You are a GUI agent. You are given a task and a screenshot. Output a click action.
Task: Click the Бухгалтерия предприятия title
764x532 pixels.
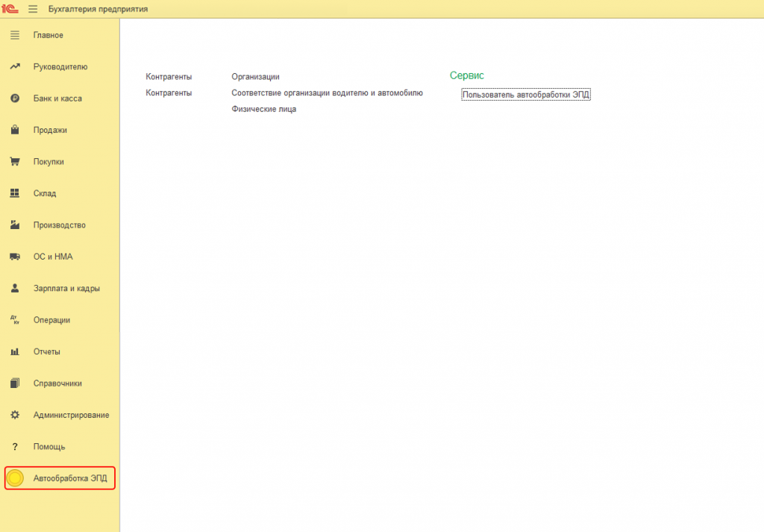coord(98,9)
